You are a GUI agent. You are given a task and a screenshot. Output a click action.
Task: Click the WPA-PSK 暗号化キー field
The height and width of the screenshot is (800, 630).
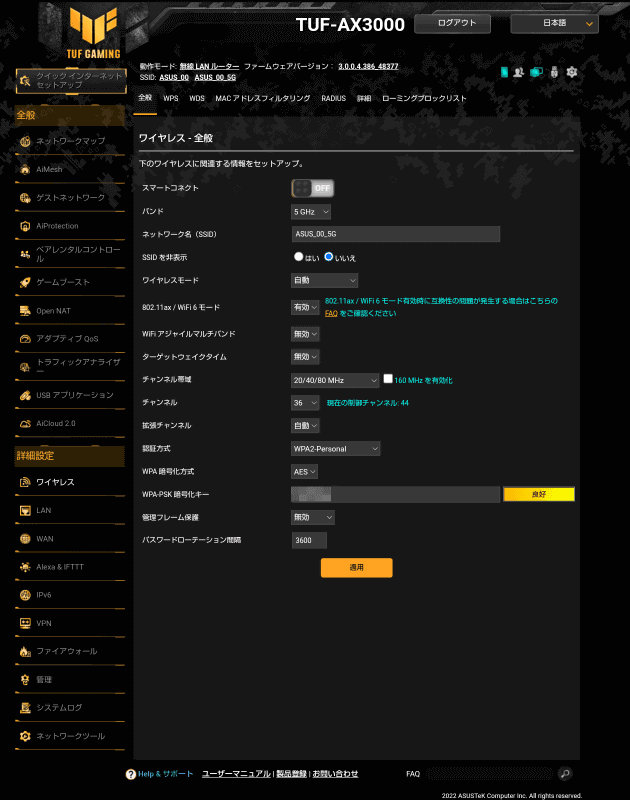point(395,494)
